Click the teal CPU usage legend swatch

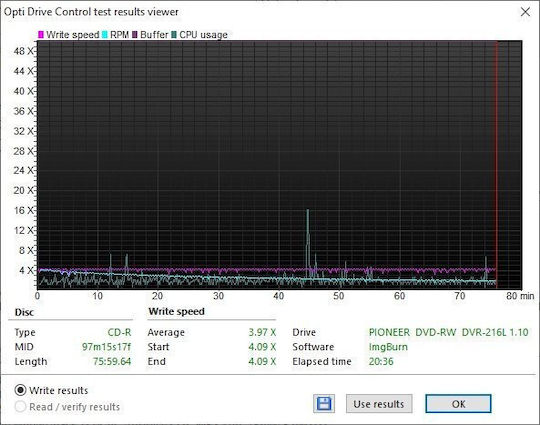(x=174, y=35)
